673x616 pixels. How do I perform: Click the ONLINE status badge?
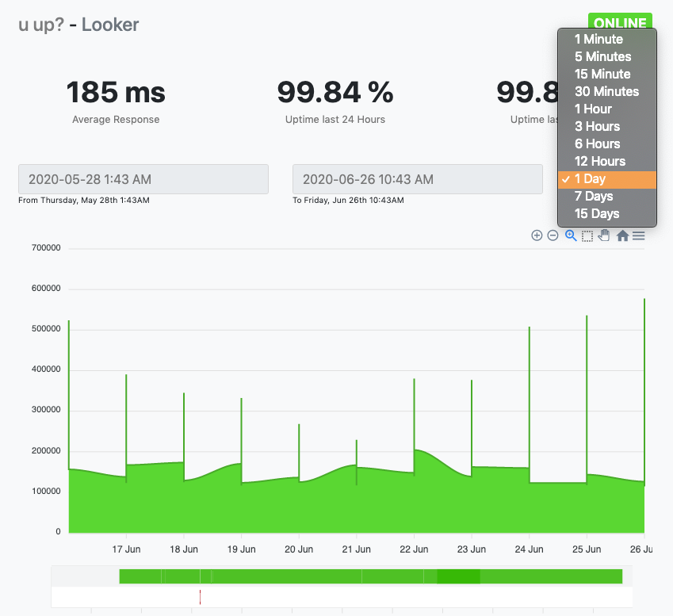pos(620,22)
